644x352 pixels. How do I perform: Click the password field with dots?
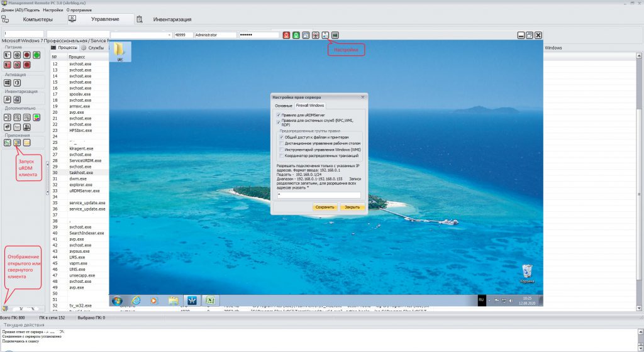click(259, 35)
